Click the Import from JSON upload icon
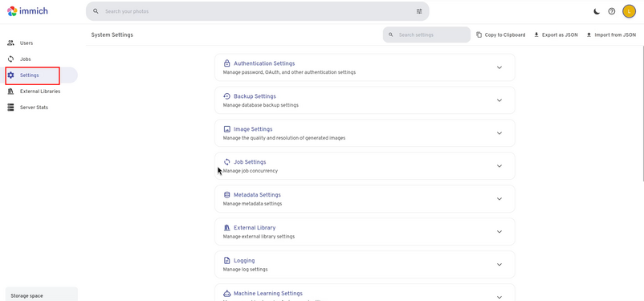The height and width of the screenshot is (301, 644). (x=589, y=35)
